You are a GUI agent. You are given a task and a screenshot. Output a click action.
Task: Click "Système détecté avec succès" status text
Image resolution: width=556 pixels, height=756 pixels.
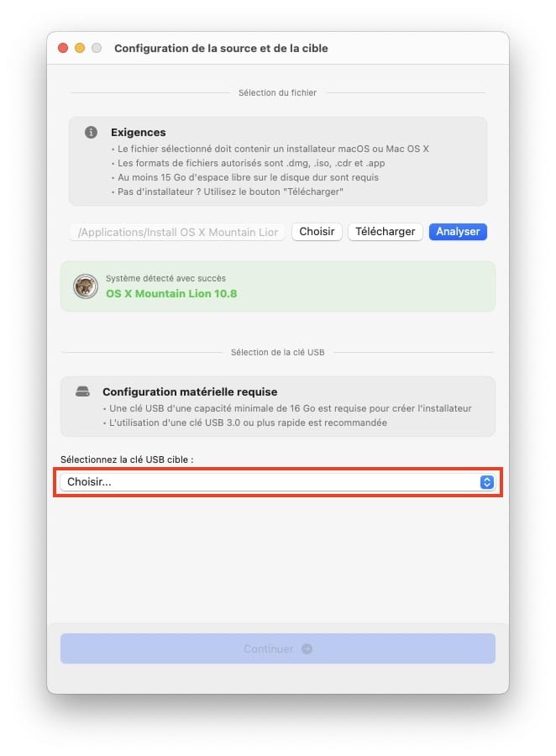165,278
